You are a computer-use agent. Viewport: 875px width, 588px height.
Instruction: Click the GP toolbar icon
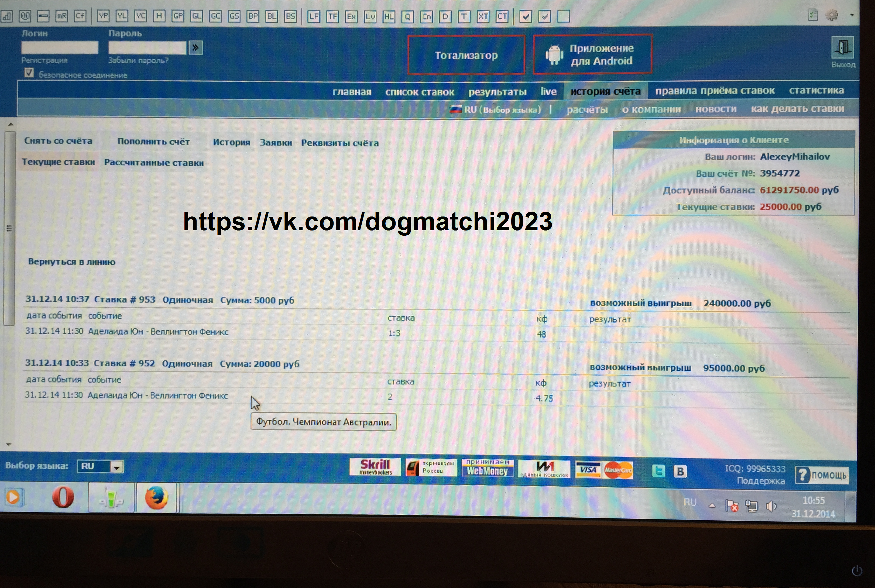pos(178,16)
